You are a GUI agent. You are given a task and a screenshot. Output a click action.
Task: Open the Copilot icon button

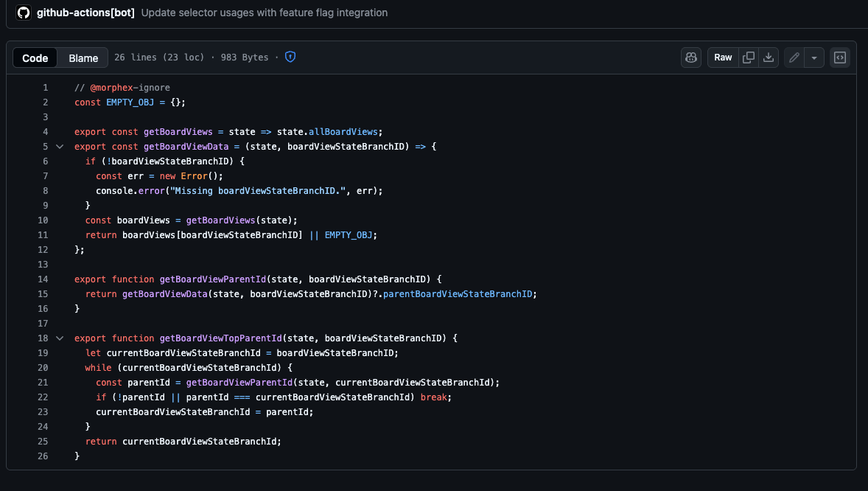tap(691, 57)
